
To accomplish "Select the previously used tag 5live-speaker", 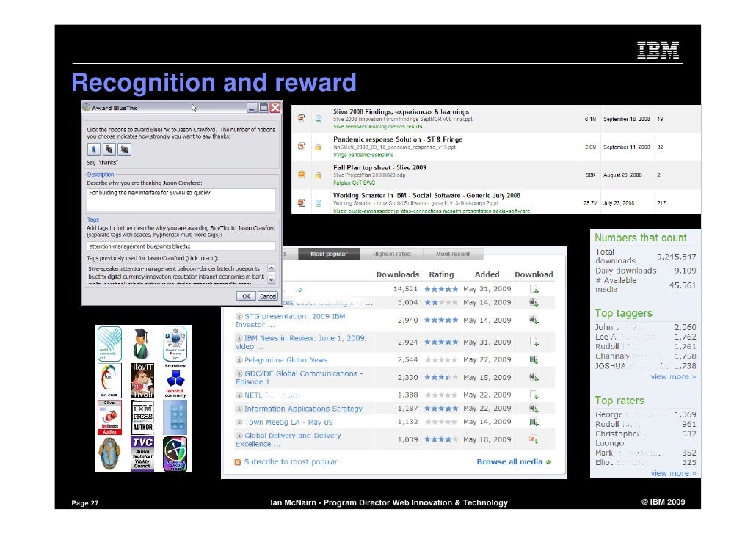I will (x=103, y=269).
